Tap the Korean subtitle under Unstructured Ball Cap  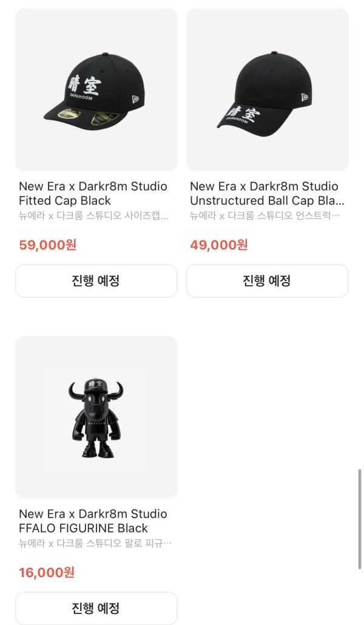click(x=265, y=215)
